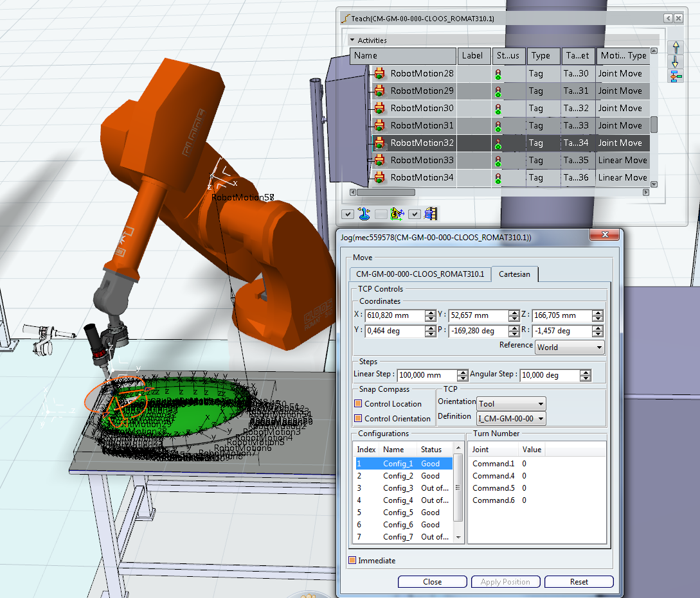
Task: Click the robot icon in Teach bottom toolbar
Action: [x=397, y=213]
